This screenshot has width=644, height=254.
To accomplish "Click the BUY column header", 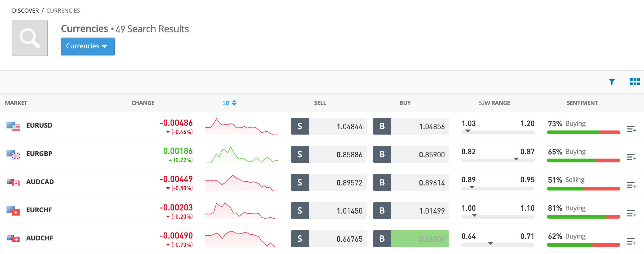I will 405,103.
